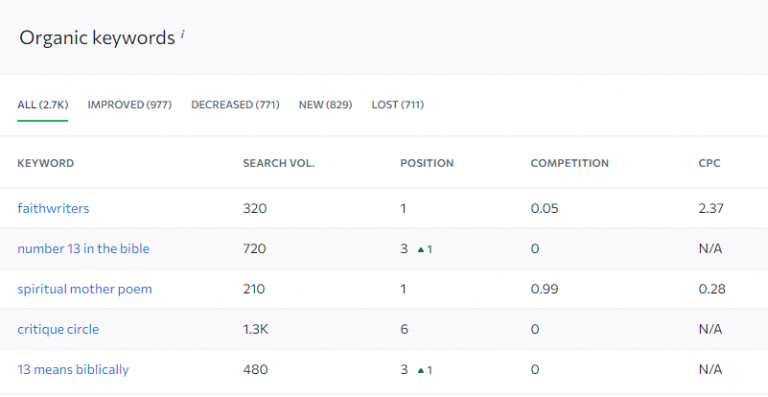
Task: View the LOST (711) keywords tab
Action: click(398, 105)
